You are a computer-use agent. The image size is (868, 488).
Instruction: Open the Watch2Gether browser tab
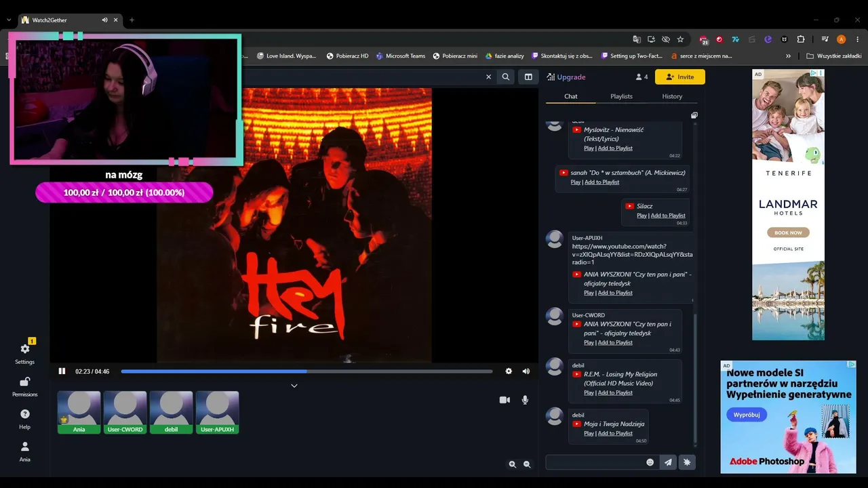(x=71, y=20)
